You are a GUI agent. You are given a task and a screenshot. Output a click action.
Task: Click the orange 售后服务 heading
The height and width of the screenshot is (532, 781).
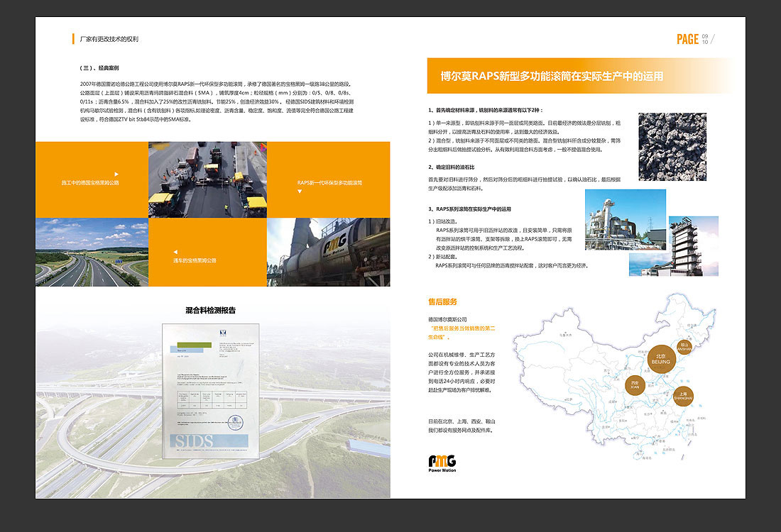[x=442, y=301]
